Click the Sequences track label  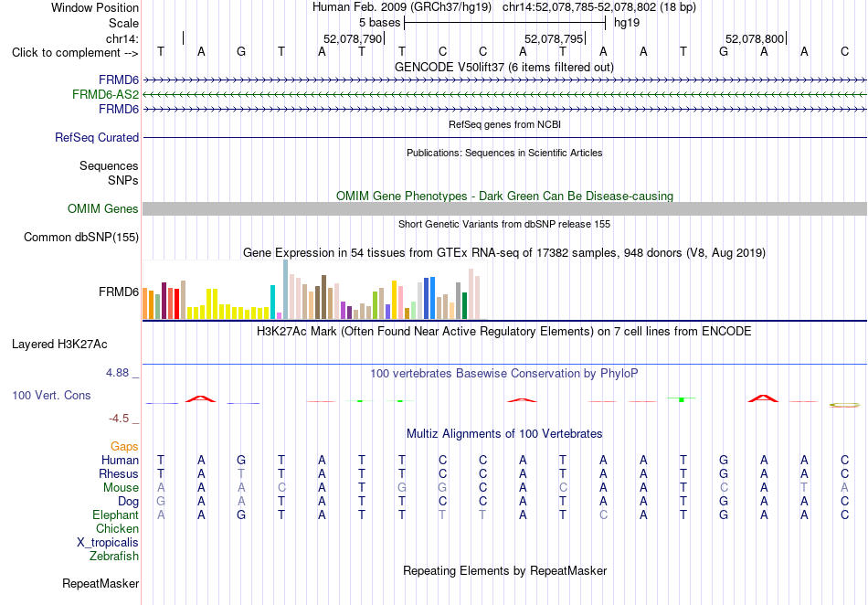109,165
